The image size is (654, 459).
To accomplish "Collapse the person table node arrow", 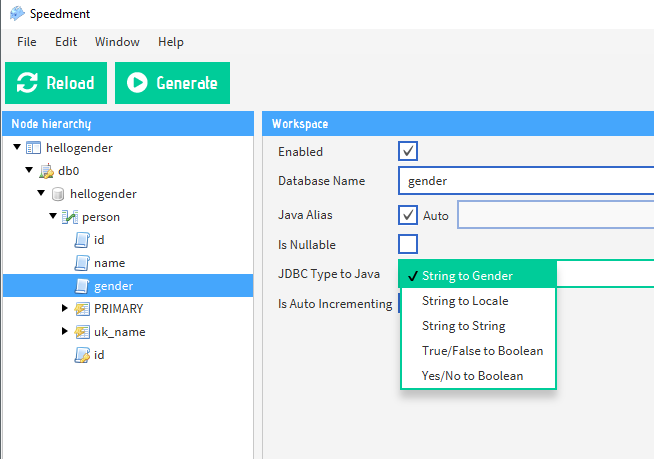I will [x=53, y=216].
